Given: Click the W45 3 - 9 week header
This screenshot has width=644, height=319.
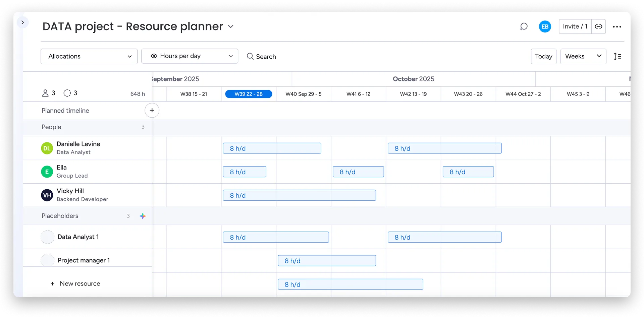Looking at the screenshot, I should [x=578, y=94].
